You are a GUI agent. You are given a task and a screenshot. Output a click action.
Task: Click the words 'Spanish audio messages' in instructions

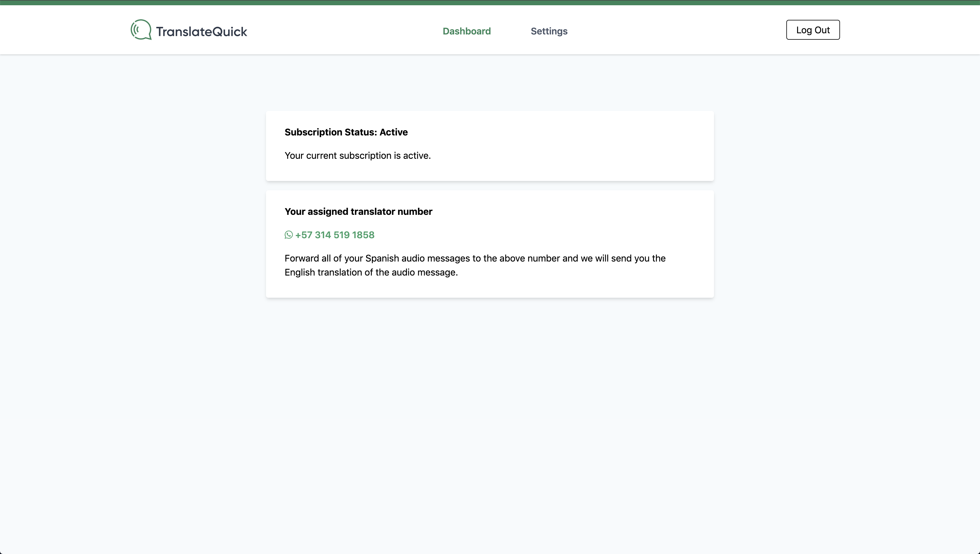pyautogui.click(x=417, y=259)
